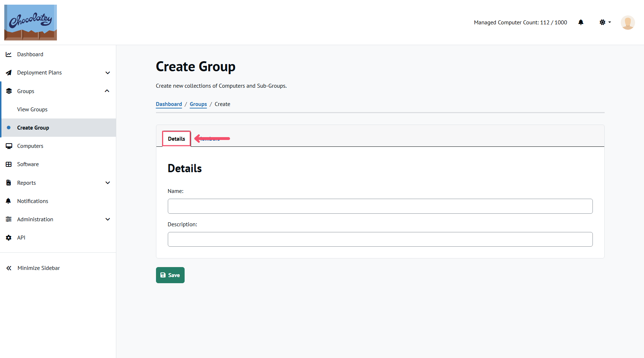
Task: Expand the Administration chevron
Action: (108, 219)
